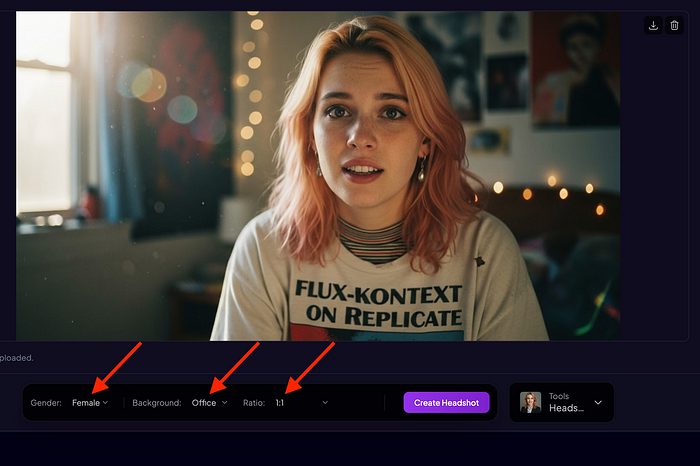Viewport: 700px width, 466px height.
Task: Click the Create Headshot button
Action: pyautogui.click(x=446, y=403)
